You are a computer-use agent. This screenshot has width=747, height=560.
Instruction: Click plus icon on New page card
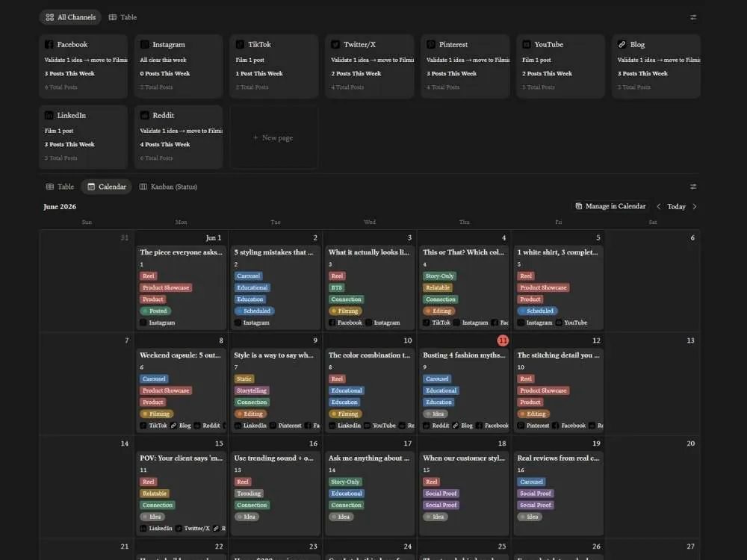(x=255, y=137)
